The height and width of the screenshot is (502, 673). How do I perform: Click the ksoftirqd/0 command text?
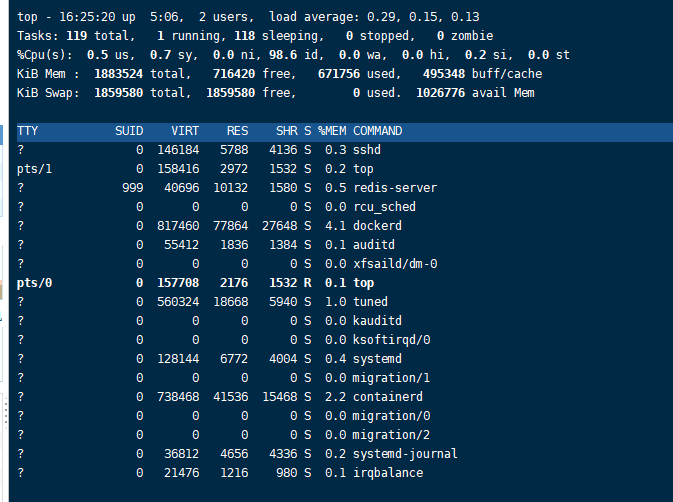click(391, 340)
